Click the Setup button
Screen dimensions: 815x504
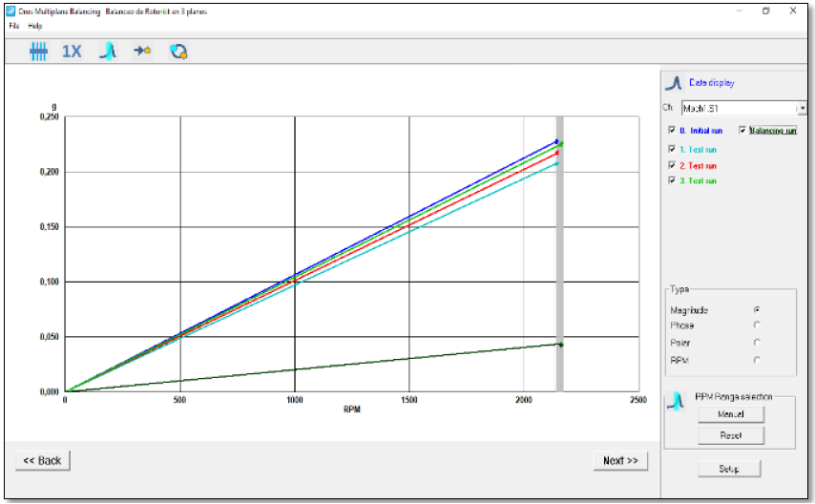pos(728,469)
